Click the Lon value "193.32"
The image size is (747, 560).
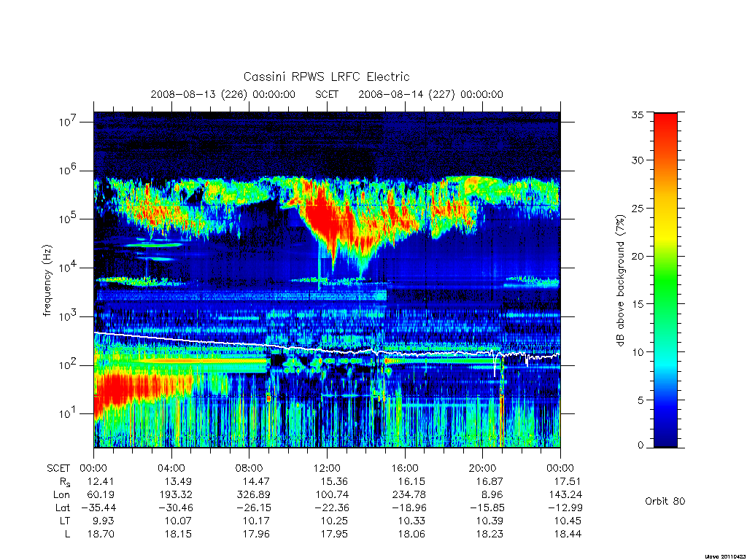point(176,495)
